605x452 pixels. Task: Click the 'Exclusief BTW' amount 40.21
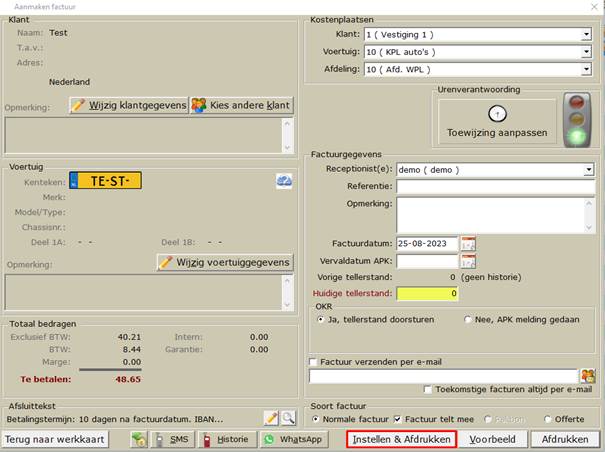129,337
